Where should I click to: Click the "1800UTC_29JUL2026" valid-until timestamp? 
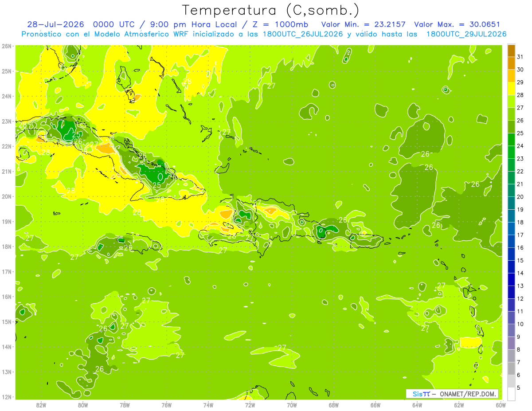pyautogui.click(x=466, y=34)
